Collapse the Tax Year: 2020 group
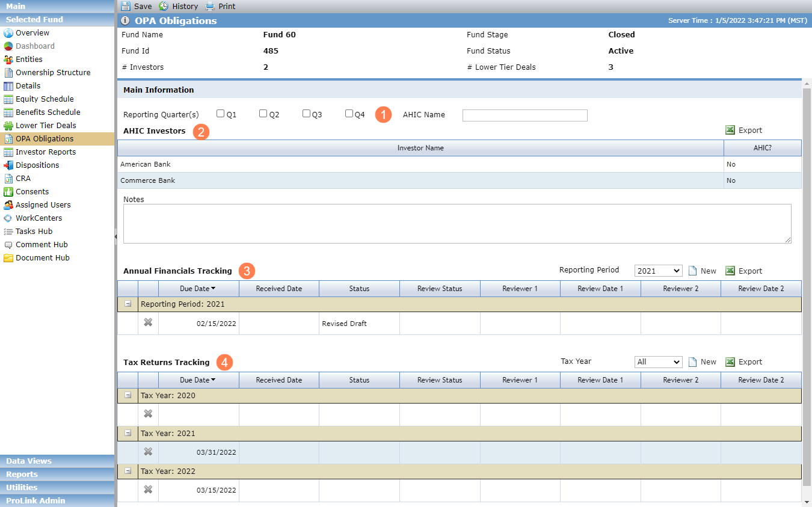 pyautogui.click(x=128, y=395)
